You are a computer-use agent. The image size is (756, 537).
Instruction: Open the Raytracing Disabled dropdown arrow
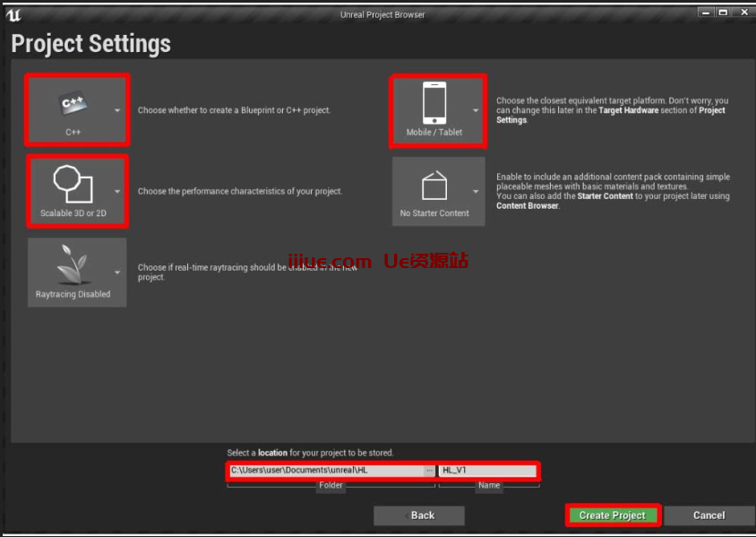[117, 273]
